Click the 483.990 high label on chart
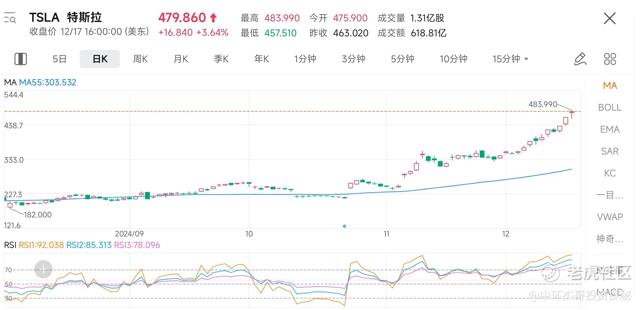This screenshot has width=644, height=310. point(543,104)
